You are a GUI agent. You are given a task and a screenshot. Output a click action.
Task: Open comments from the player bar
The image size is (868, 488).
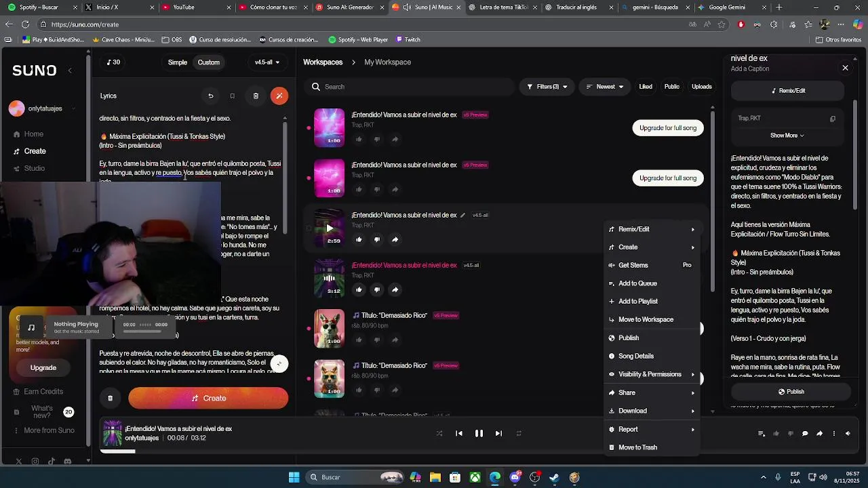coord(805,434)
